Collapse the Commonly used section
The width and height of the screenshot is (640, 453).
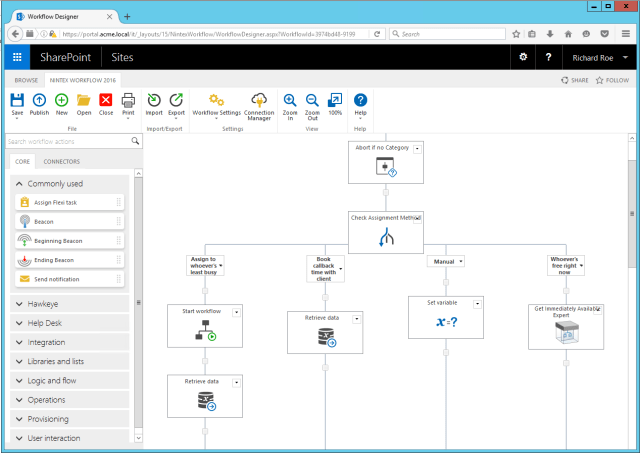(x=20, y=184)
